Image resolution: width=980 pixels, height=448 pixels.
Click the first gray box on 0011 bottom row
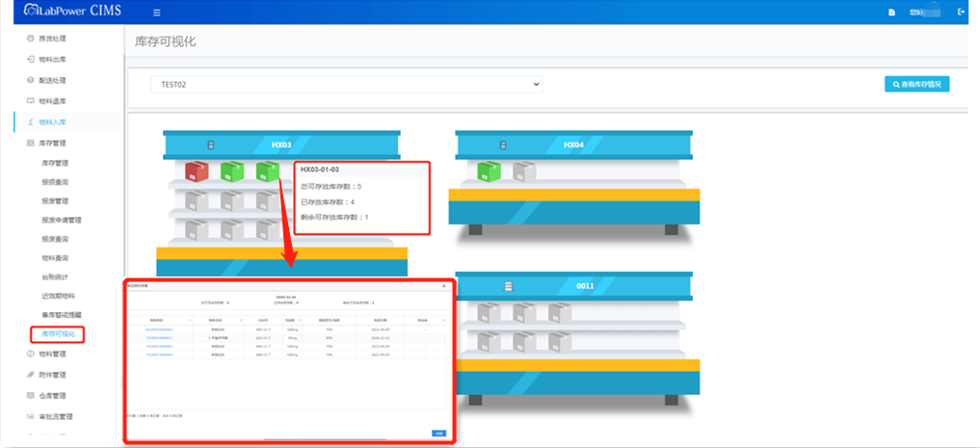[x=489, y=341]
